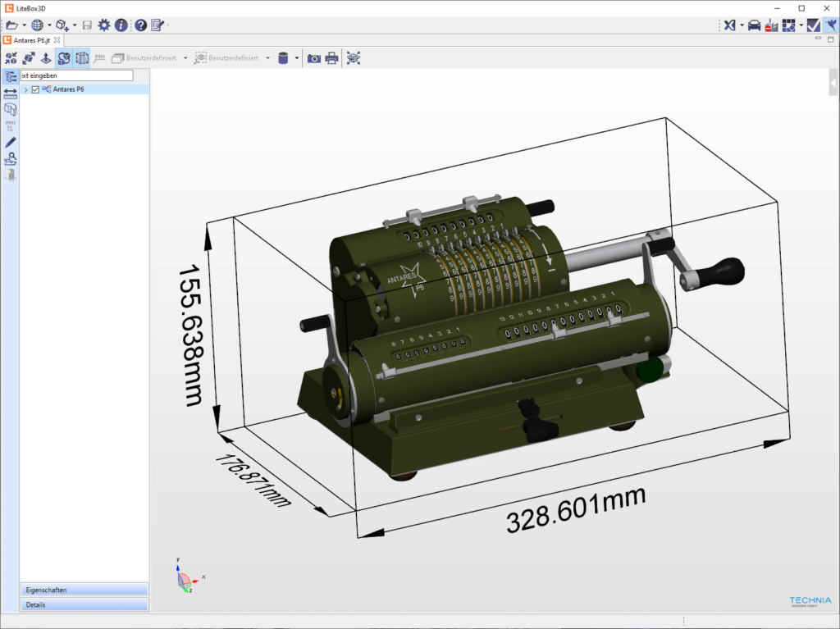
Task: Print the view with the printer icon
Action: click(x=331, y=58)
